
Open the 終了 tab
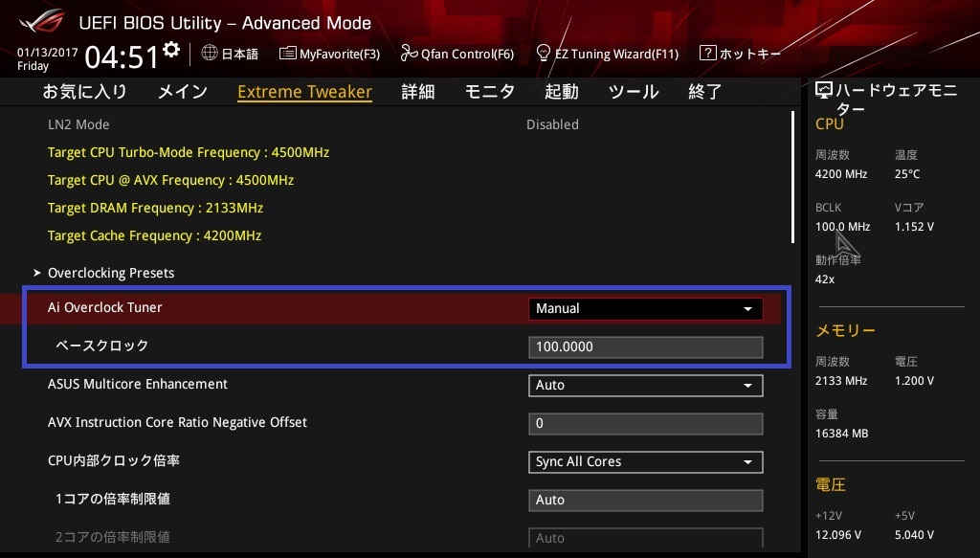pos(705,92)
